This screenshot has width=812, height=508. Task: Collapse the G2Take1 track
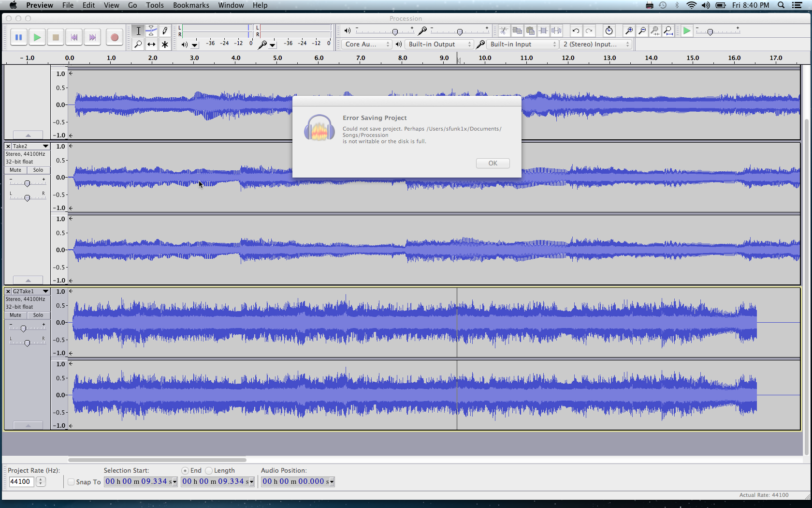coord(28,425)
